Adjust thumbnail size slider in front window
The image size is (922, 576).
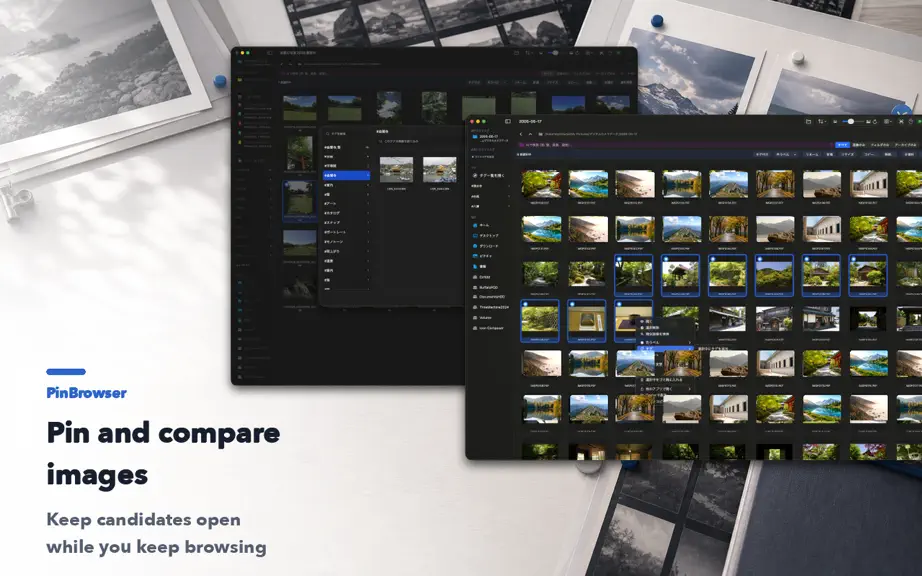pyautogui.click(x=851, y=122)
